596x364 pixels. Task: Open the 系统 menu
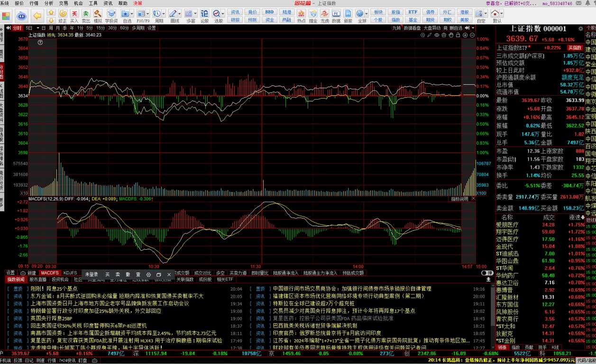4,3
